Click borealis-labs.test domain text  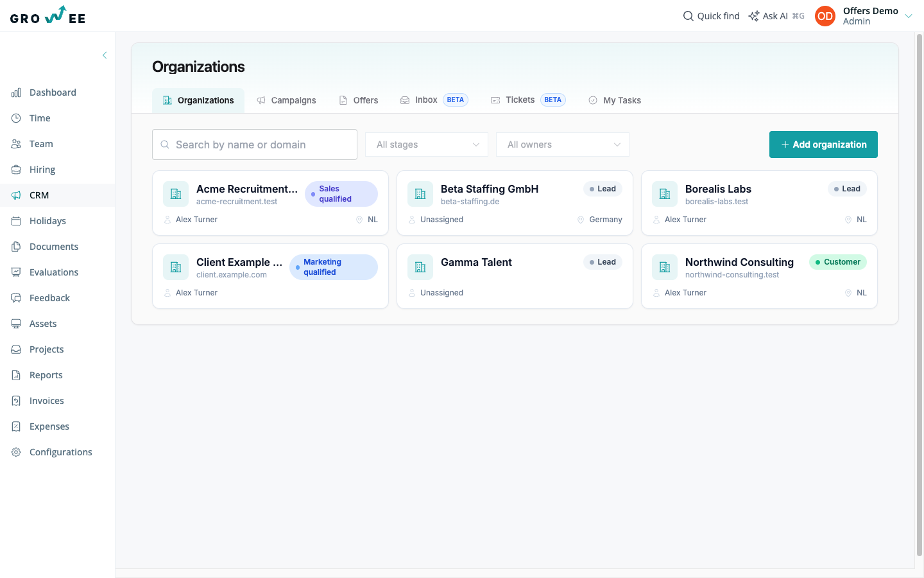tap(717, 202)
